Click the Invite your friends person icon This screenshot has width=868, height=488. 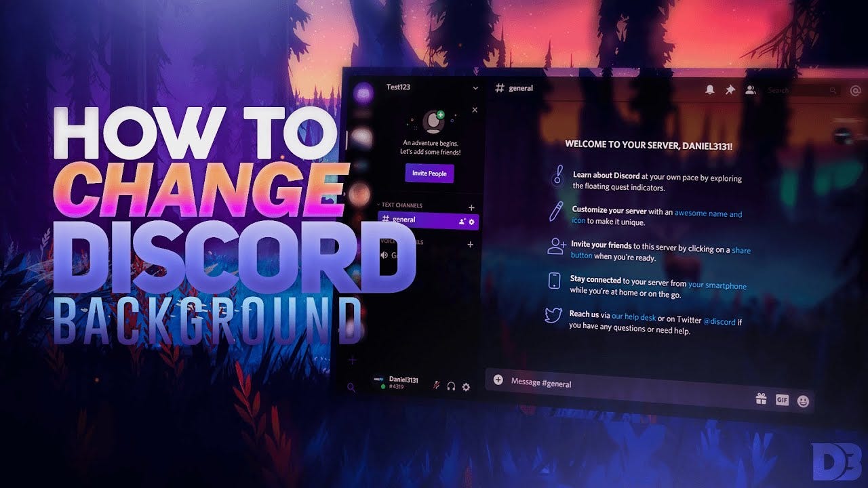click(x=556, y=246)
